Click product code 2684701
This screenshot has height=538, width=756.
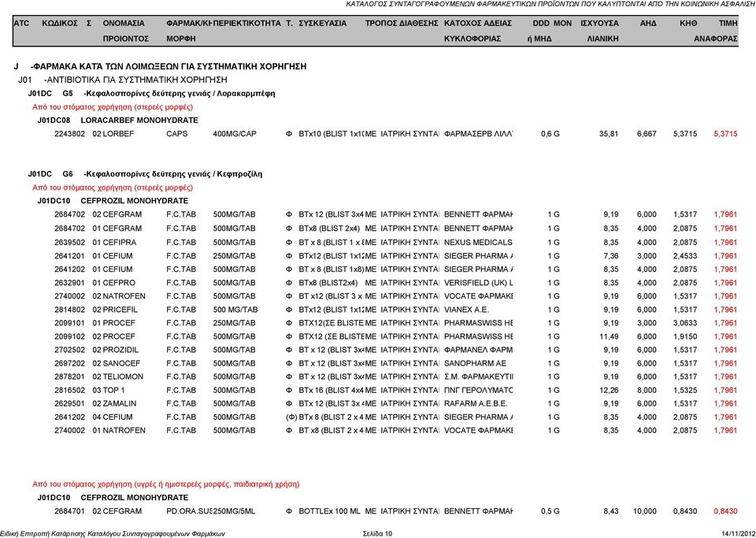click(69, 511)
